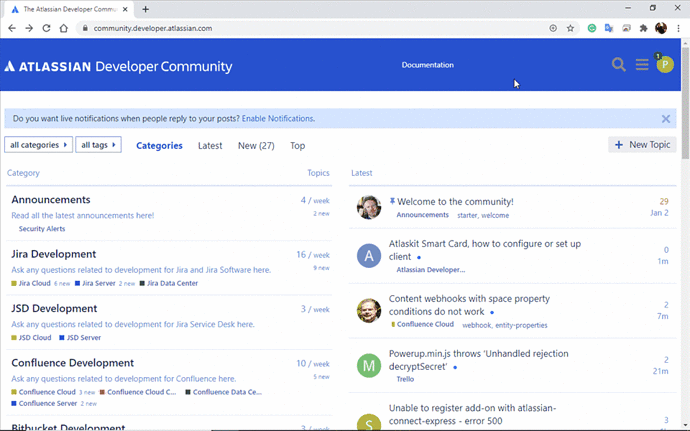Viewport: 690px width, 431px height.
Task: Open a new browser tab with plus
Action: click(x=146, y=9)
